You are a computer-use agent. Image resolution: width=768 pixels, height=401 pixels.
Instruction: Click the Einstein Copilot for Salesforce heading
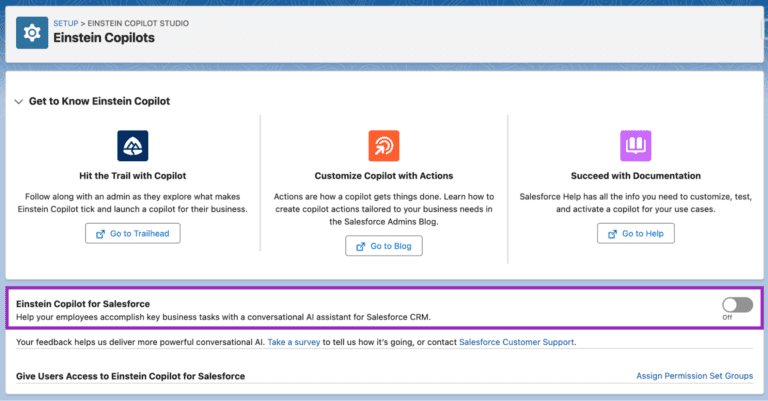[83, 304]
